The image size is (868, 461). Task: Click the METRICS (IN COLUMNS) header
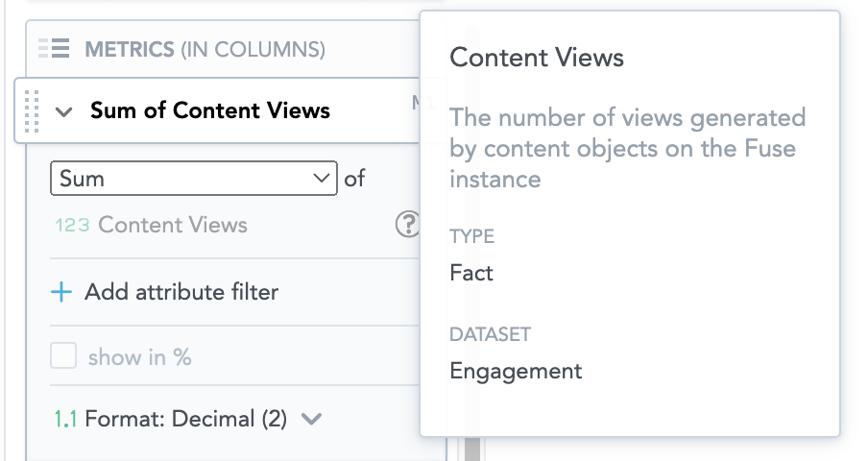205,48
